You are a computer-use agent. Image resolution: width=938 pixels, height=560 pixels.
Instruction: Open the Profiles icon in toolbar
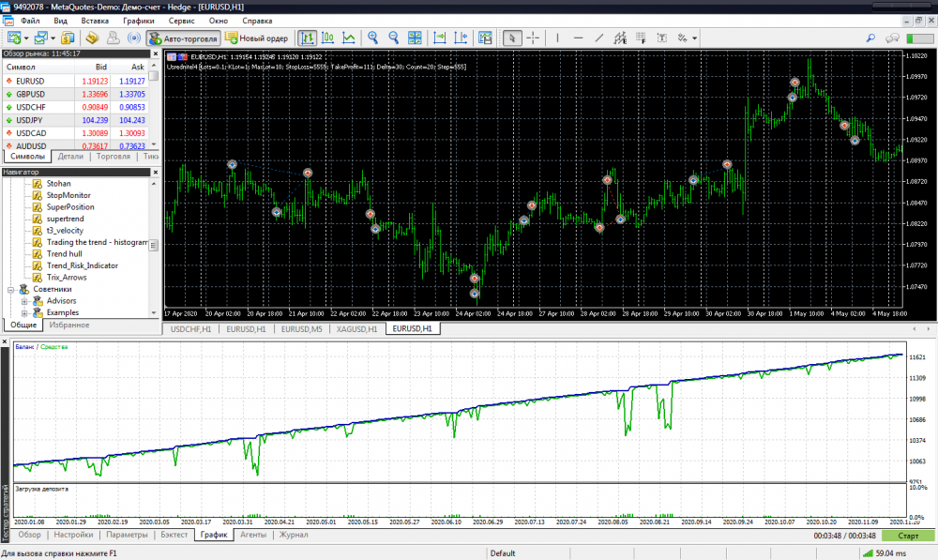click(x=40, y=38)
